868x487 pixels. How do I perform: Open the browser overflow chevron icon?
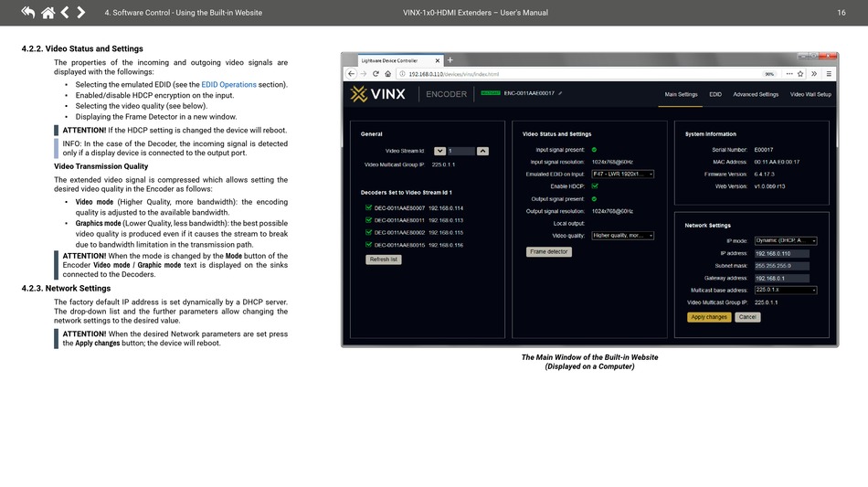[814, 74]
